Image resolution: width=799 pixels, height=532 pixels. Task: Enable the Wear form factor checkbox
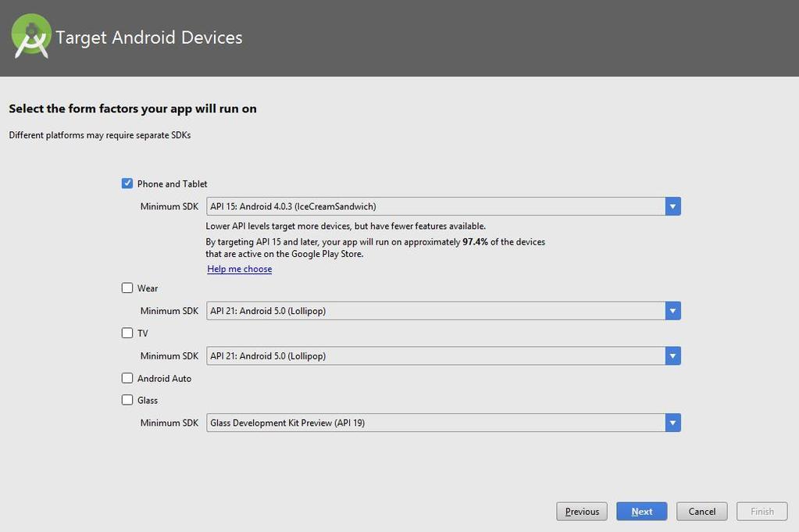[127, 288]
